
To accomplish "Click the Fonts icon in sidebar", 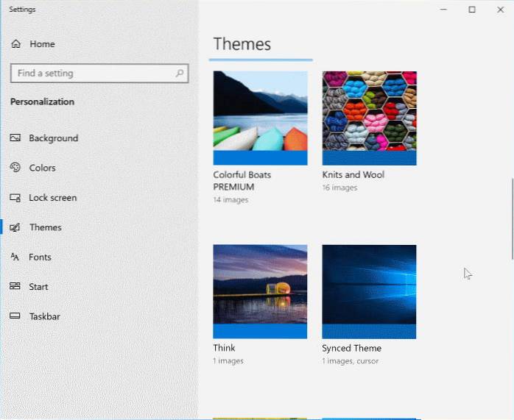I will [x=15, y=257].
